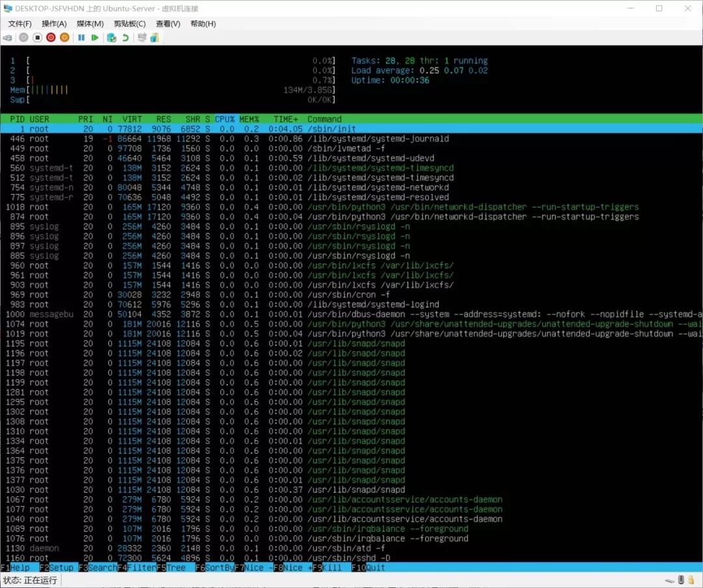Select the systemd-logind process row
This screenshot has height=588, width=703.
(351, 305)
